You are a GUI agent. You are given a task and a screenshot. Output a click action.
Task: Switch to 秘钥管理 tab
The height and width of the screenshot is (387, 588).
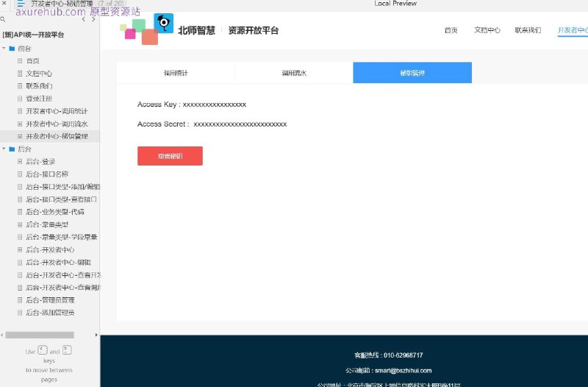[x=412, y=73]
